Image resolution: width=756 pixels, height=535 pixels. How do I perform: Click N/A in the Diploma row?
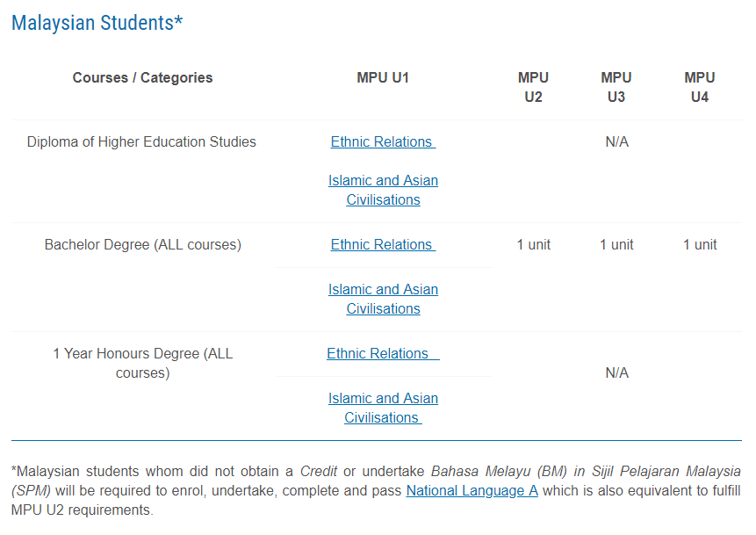[616, 141]
